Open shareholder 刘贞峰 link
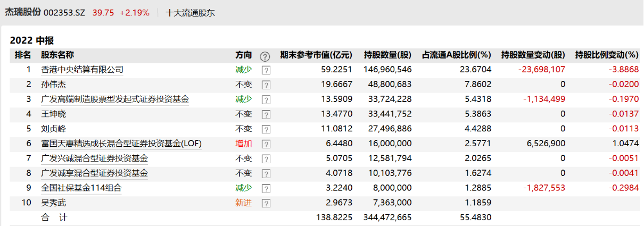The height and width of the screenshot is (226, 644). (53, 129)
